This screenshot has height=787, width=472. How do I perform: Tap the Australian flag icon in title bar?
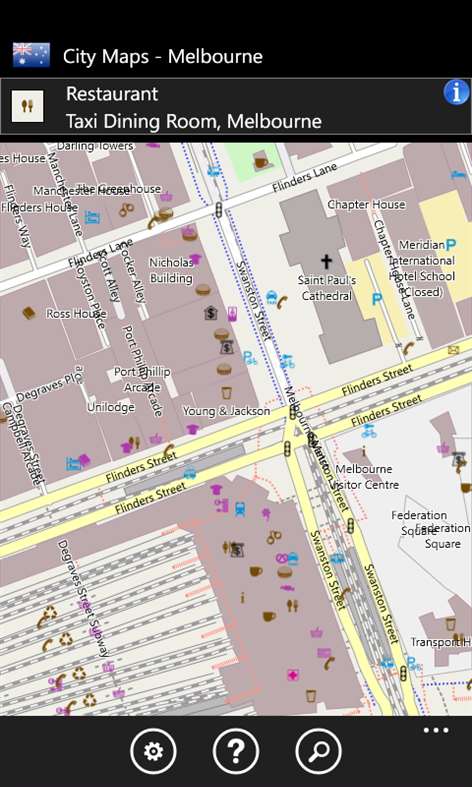tap(31, 55)
